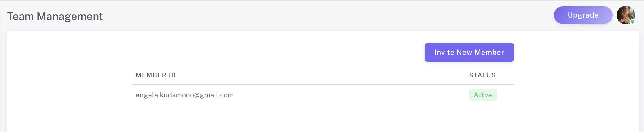This screenshot has width=644, height=132.
Task: Invite a new team member
Action: (x=469, y=52)
